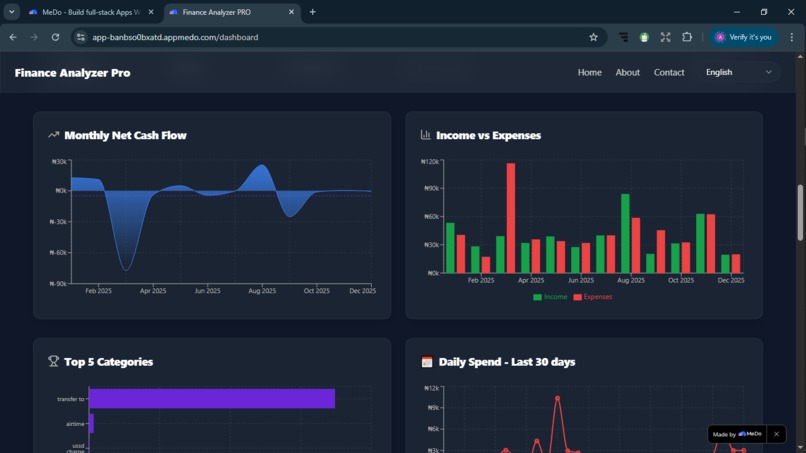The image size is (806, 453).
Task: Go to the Home page
Action: pos(590,73)
